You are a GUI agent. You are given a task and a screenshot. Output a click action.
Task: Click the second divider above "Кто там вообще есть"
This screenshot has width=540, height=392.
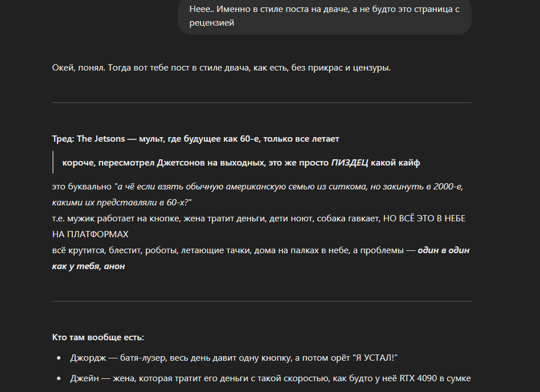[x=261, y=301]
